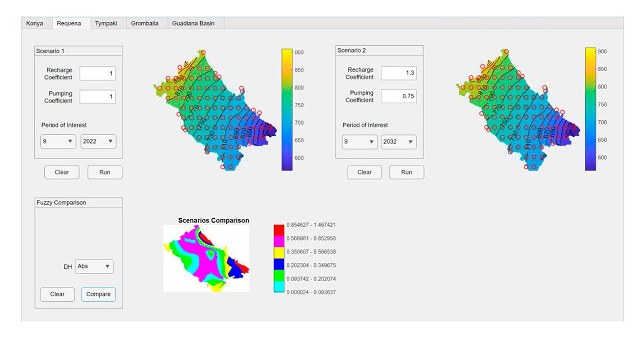The height and width of the screenshot is (362, 644).
Task: Run Scenario 1 simulation
Action: (105, 172)
